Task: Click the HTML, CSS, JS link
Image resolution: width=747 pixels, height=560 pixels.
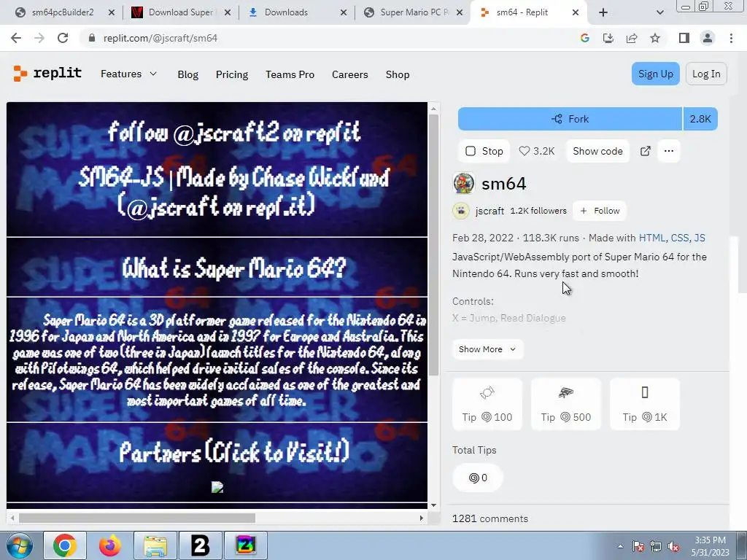Action: (x=672, y=238)
